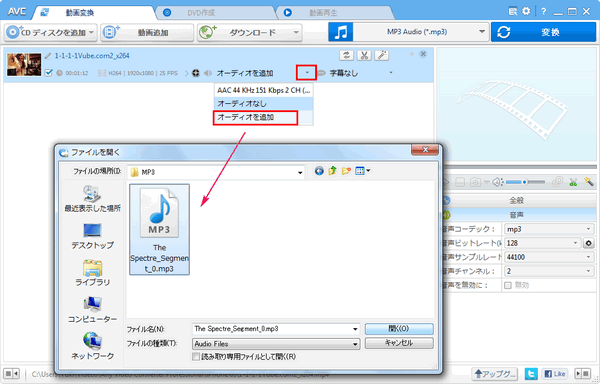Open the Audio Files type dropdown
This screenshot has width=600, height=384.
276,344
